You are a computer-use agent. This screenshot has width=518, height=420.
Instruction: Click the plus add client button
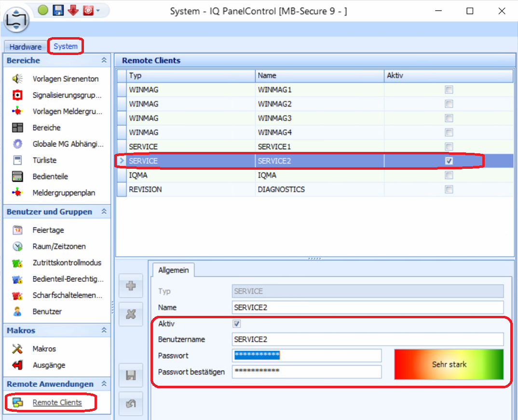131,285
